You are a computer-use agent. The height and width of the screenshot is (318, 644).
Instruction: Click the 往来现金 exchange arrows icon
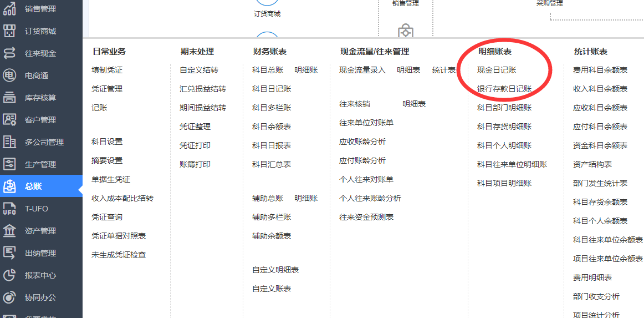pyautogui.click(x=9, y=53)
